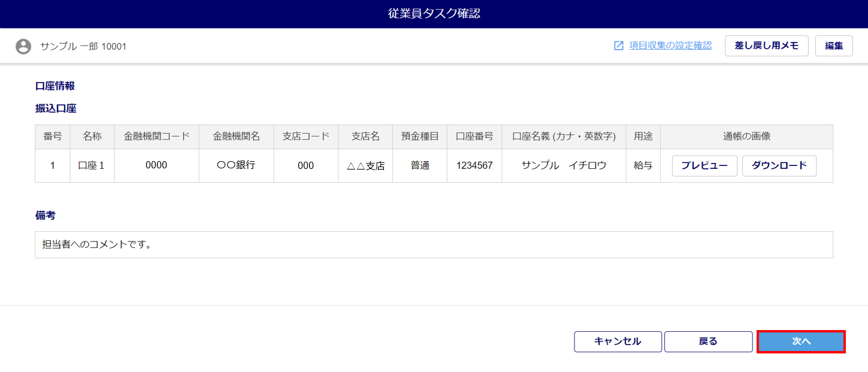This screenshot has width=868, height=372.
Task: Go back with the 戻る button
Action: tap(708, 341)
